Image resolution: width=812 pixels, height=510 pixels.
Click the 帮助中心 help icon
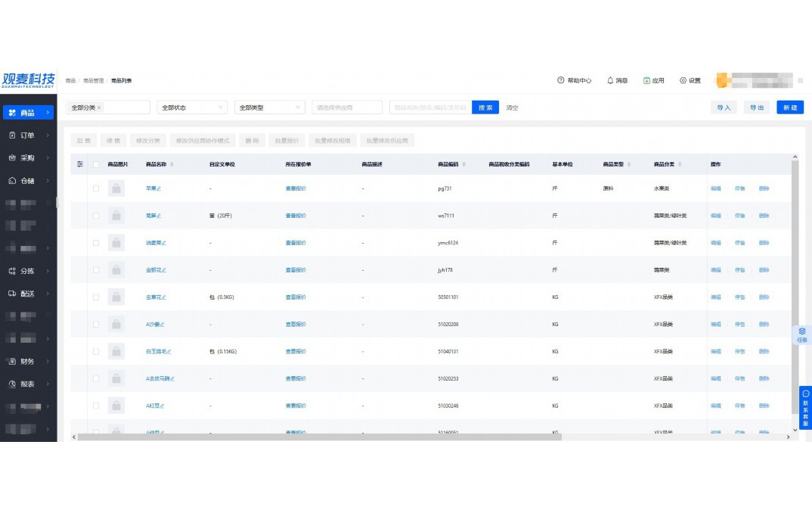(561, 80)
